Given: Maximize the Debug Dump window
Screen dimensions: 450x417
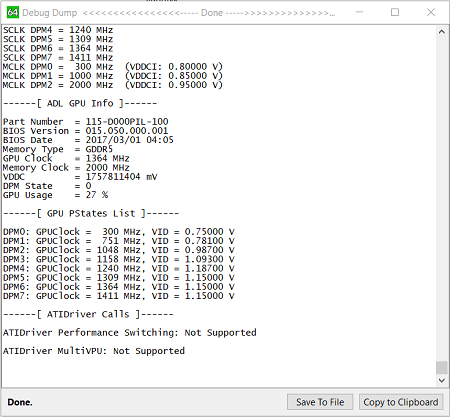Looking at the screenshot, I should (395, 12).
